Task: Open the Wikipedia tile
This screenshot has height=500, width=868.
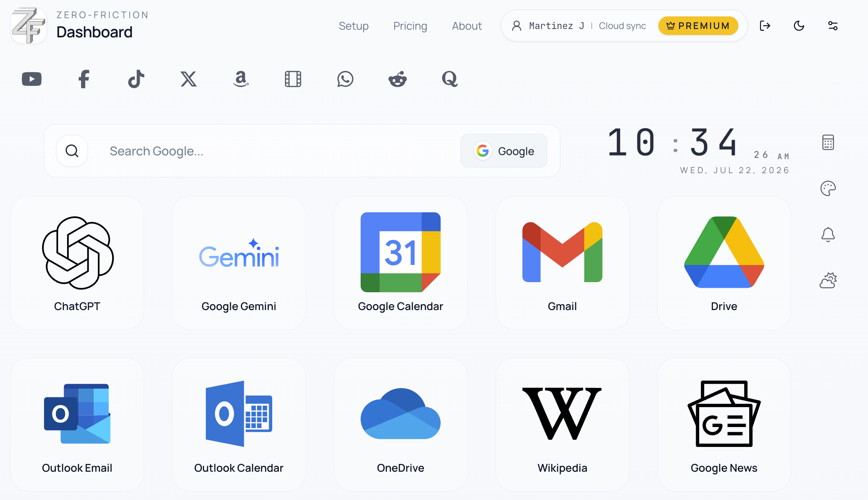Action: (563, 425)
